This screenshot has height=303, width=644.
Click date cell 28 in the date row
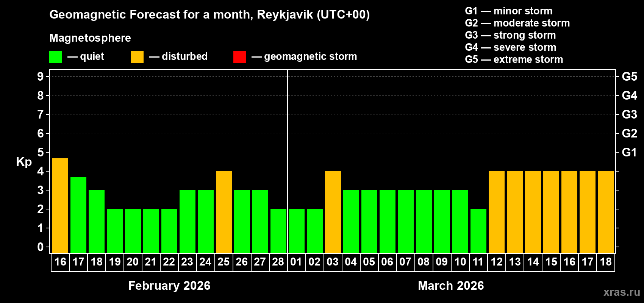click(278, 262)
